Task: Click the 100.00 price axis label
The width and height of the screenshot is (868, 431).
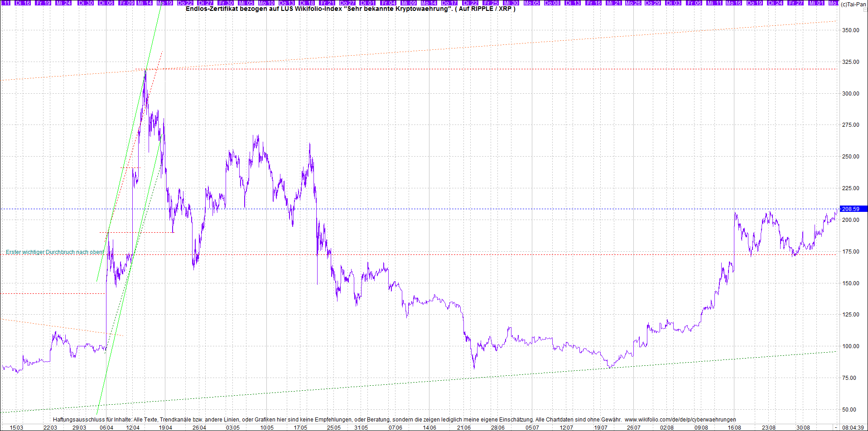Action: point(850,346)
